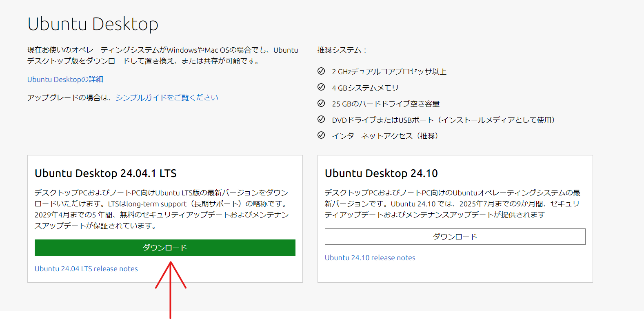Open Ubuntu 24.10 release notes link
The image size is (644, 319).
click(x=370, y=258)
